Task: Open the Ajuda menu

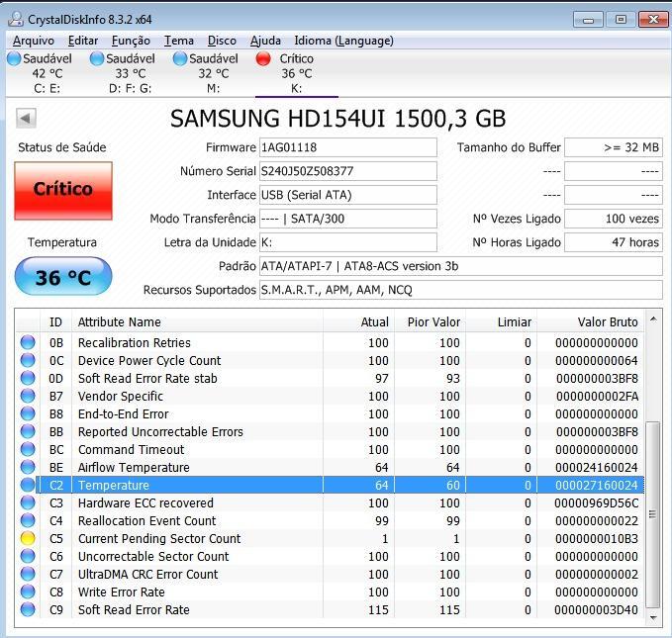Action: [265, 41]
